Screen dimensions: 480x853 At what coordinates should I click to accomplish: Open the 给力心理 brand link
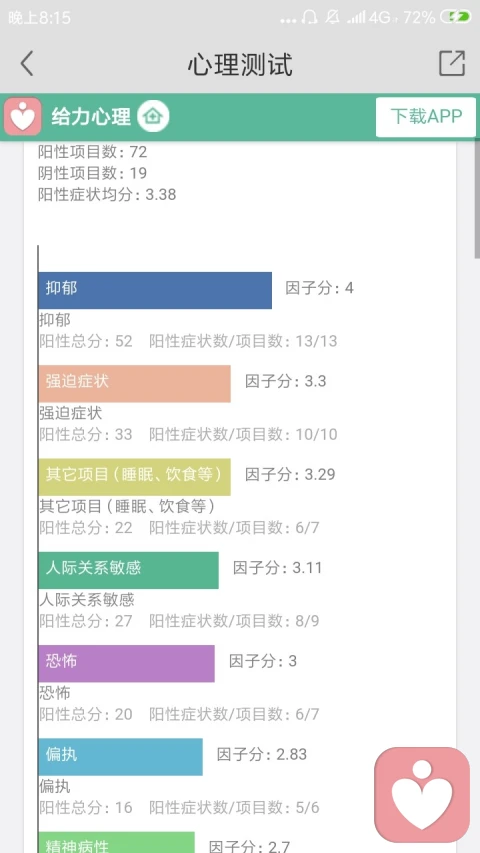[x=91, y=117]
